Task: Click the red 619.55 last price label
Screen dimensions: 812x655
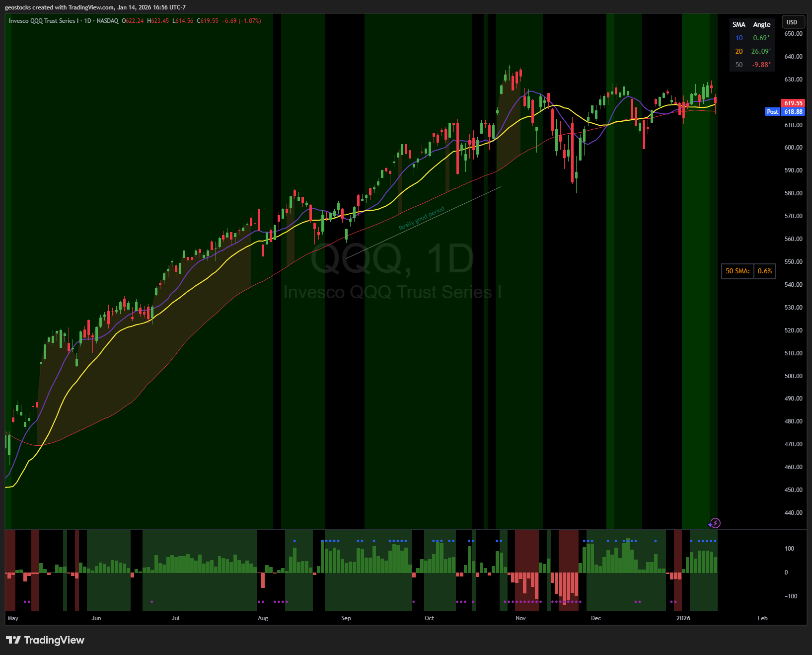Action: (x=793, y=103)
